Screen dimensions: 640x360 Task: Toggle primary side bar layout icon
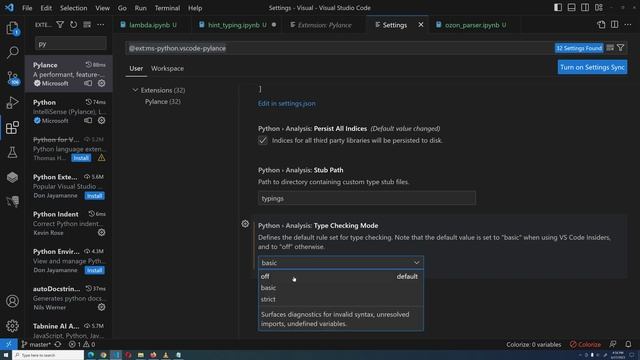[x=558, y=8]
